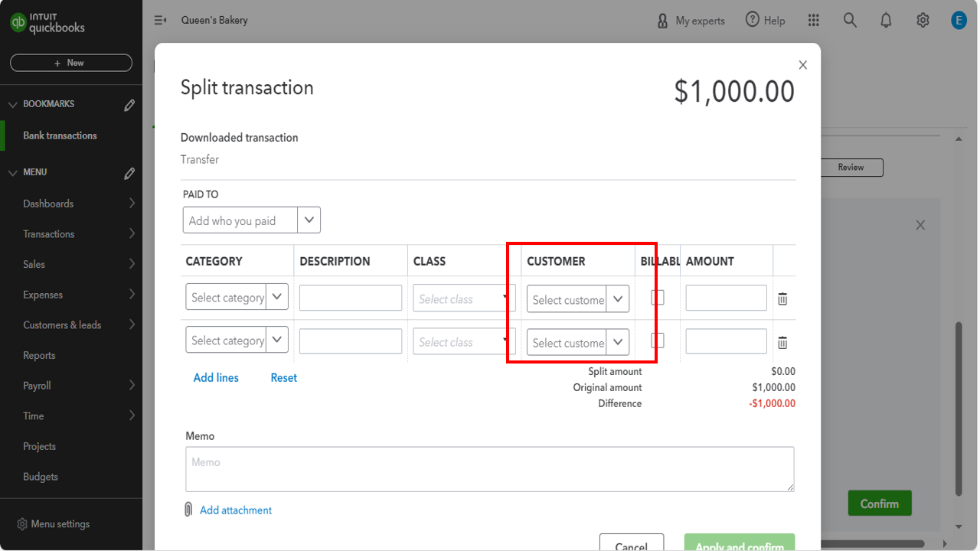Click the paperclip attachment icon

188,510
